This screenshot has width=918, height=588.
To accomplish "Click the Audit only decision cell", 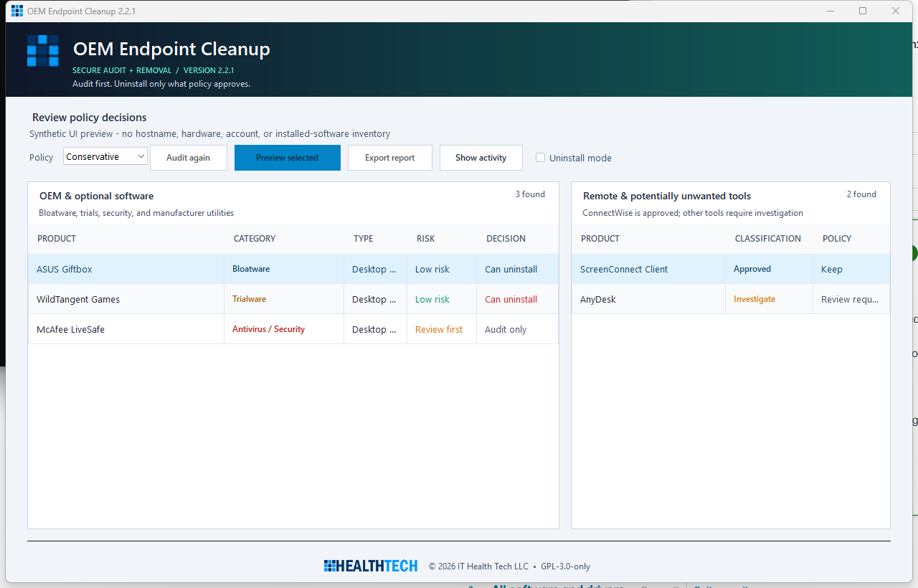I will (517, 329).
